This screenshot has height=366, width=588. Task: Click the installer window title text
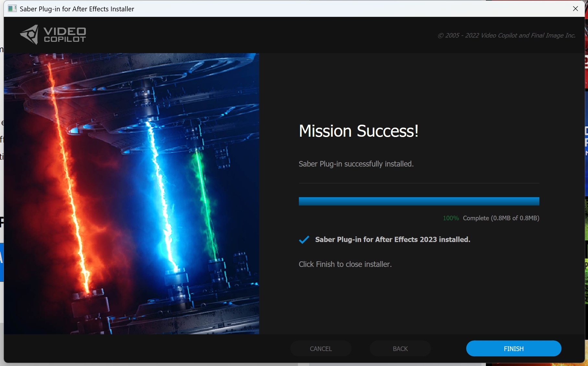[x=77, y=9]
